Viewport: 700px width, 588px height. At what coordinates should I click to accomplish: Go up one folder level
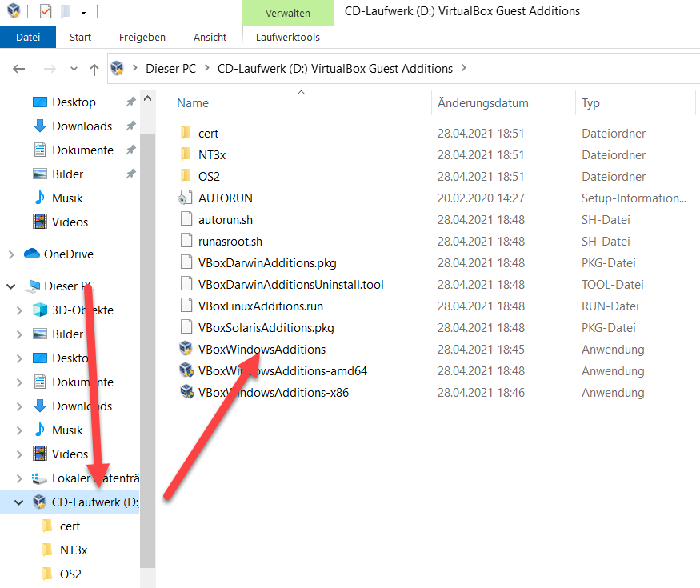94,70
